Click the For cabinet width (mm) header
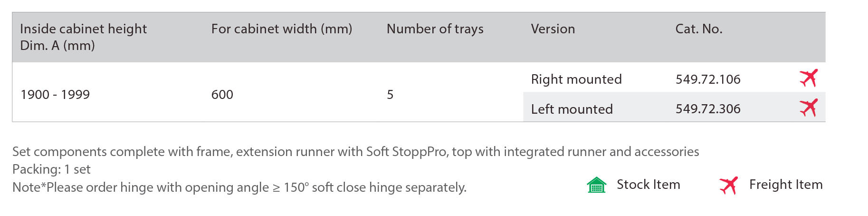The width and height of the screenshot is (868, 216). tap(282, 29)
